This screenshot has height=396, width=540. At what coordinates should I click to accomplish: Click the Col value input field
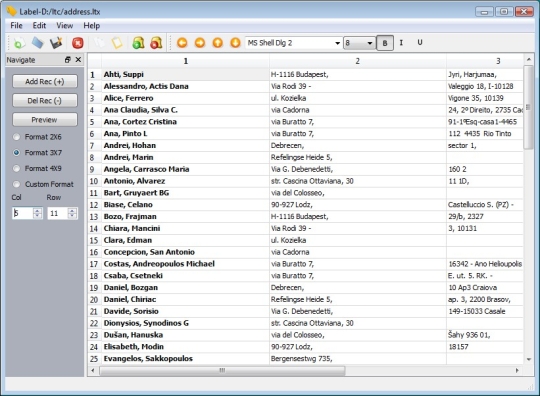coord(22,213)
